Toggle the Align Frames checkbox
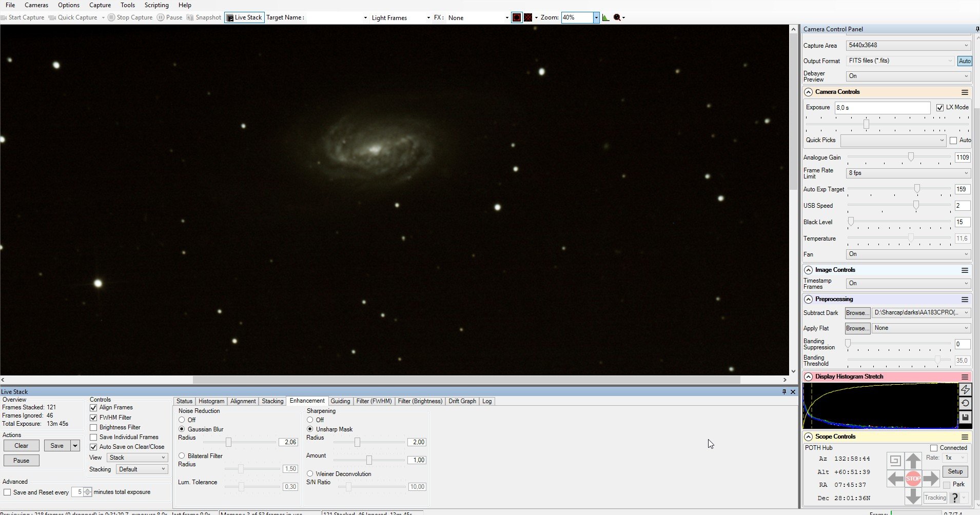 [x=93, y=408]
